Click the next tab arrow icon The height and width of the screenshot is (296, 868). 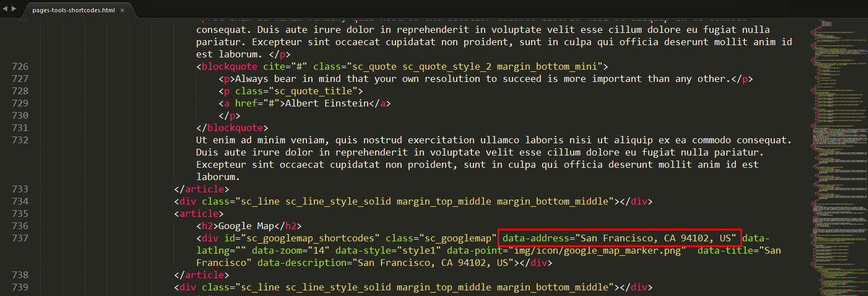(x=13, y=9)
